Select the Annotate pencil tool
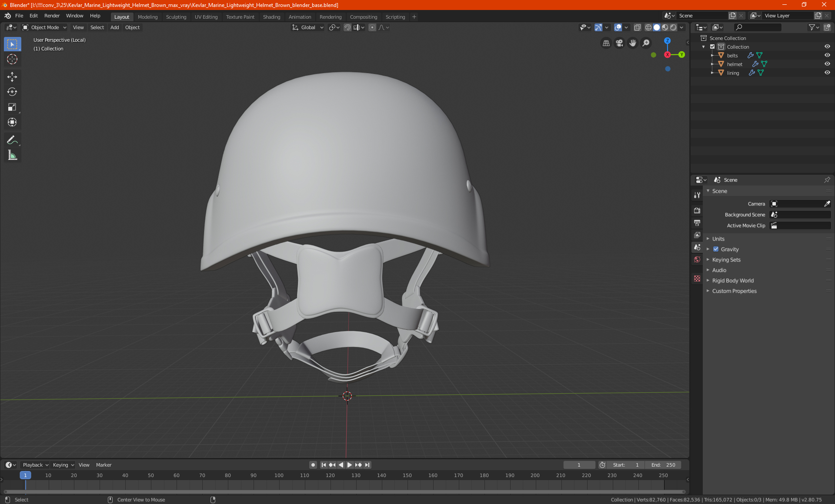835x504 pixels. 12,140
